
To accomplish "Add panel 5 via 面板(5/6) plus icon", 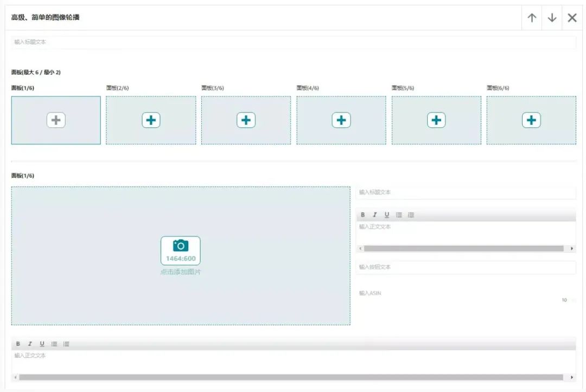I will click(436, 120).
